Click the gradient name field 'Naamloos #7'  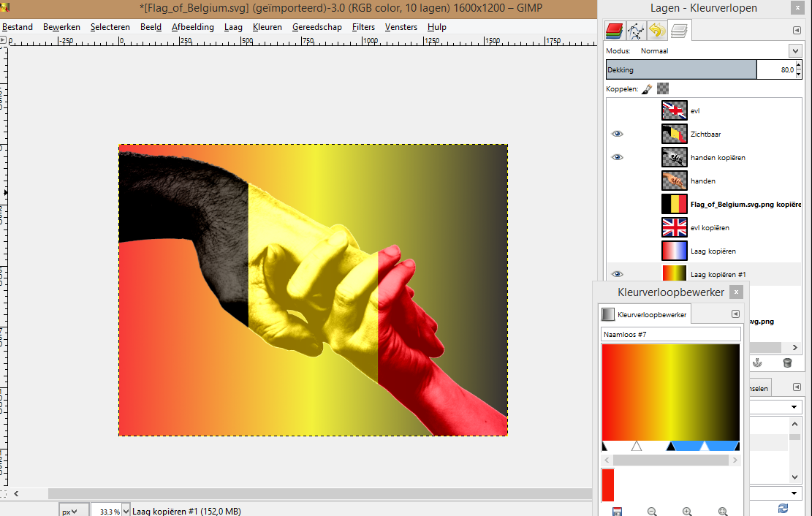[x=670, y=334]
